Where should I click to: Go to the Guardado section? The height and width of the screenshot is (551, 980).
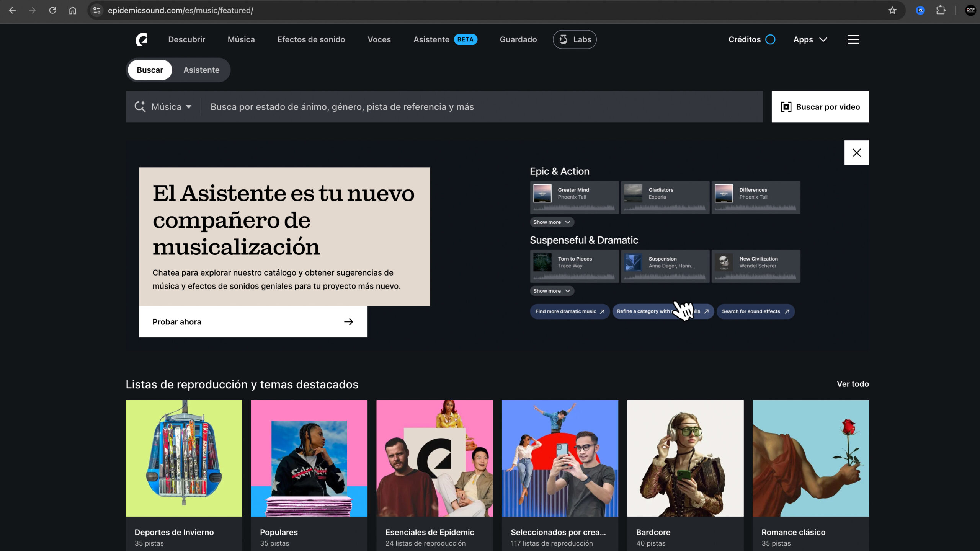click(x=518, y=39)
